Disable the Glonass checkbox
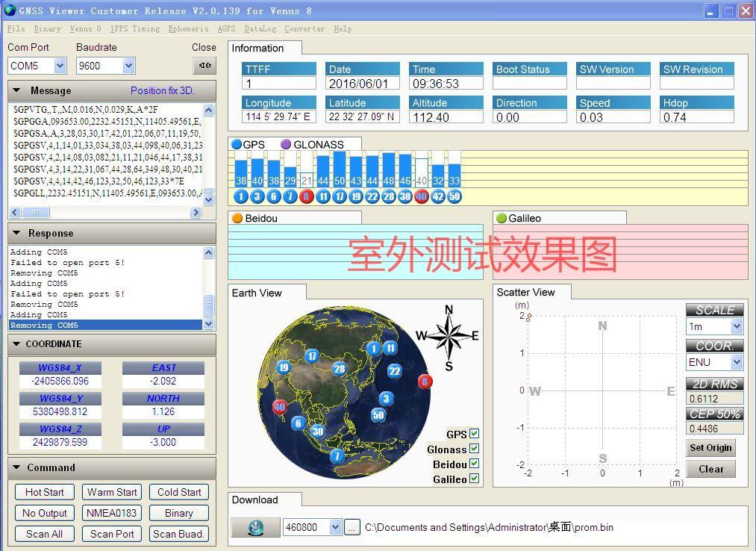This screenshot has width=756, height=551. [x=475, y=449]
